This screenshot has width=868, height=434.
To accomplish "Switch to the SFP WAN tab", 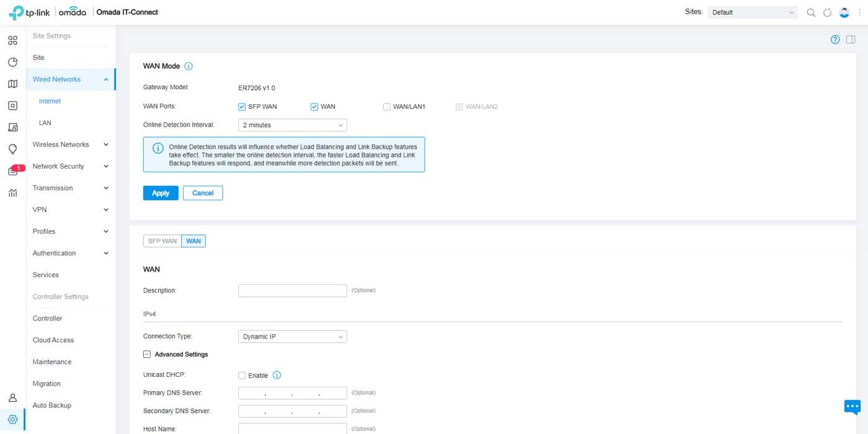I will [x=162, y=241].
